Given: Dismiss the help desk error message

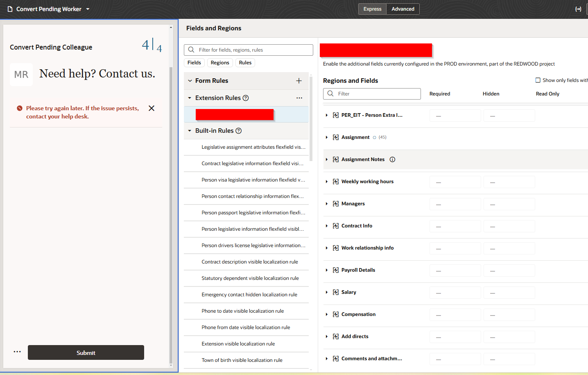Looking at the screenshot, I should (x=152, y=108).
